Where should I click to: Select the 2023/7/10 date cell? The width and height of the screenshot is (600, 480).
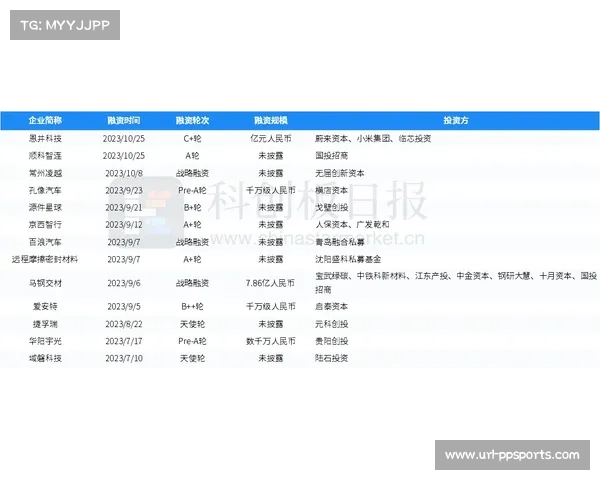(x=123, y=358)
